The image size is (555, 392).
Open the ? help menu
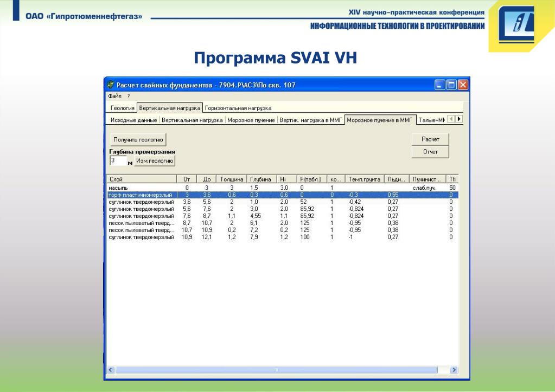click(x=129, y=96)
